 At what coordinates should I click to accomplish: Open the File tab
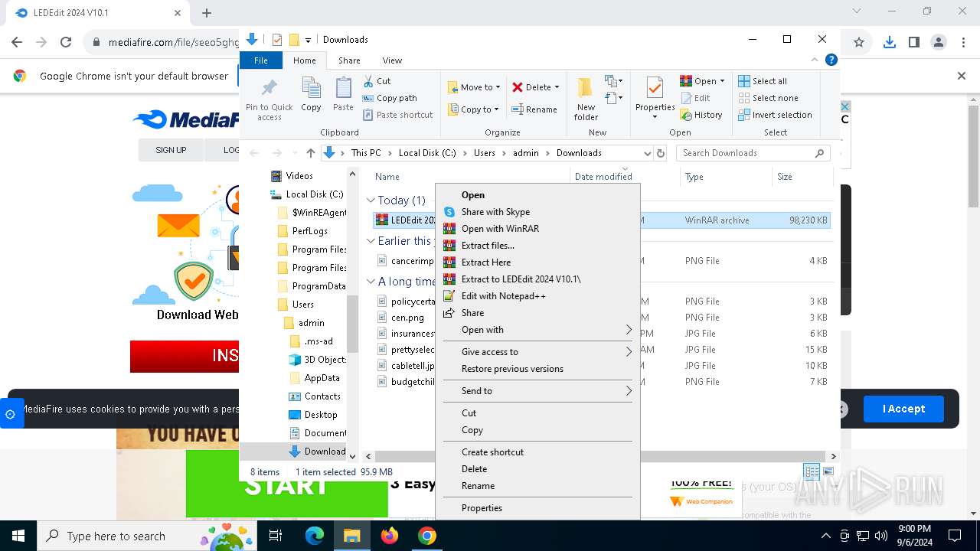point(261,60)
